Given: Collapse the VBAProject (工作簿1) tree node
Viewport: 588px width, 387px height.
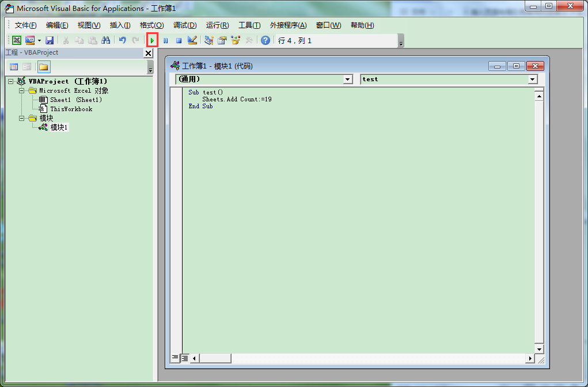Looking at the screenshot, I should click(x=10, y=81).
